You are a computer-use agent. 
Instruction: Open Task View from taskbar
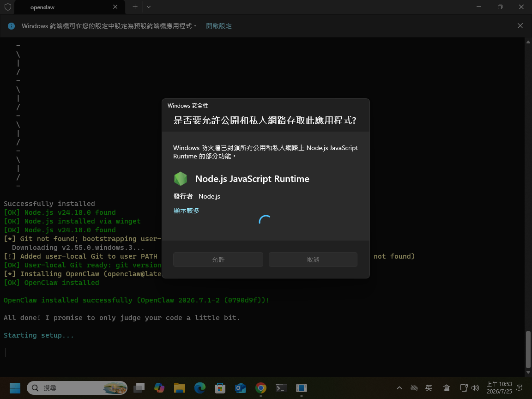tap(139, 388)
